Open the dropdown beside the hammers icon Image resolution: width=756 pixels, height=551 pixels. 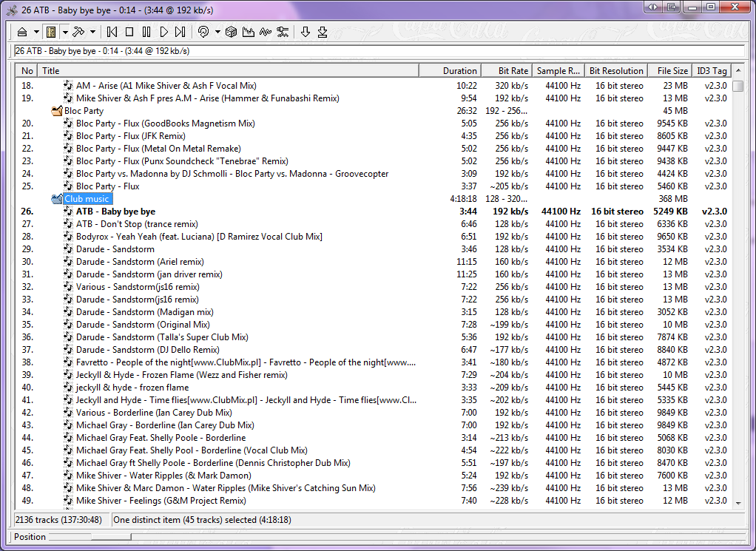coord(92,32)
